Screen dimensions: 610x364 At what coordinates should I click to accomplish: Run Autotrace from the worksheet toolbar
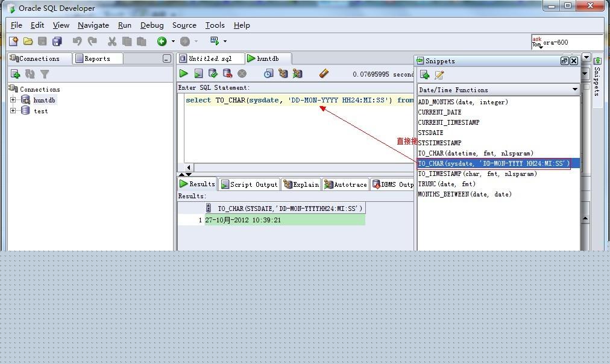298,74
